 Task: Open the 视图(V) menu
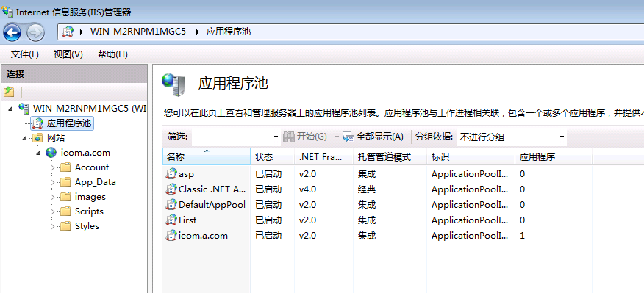(x=68, y=54)
